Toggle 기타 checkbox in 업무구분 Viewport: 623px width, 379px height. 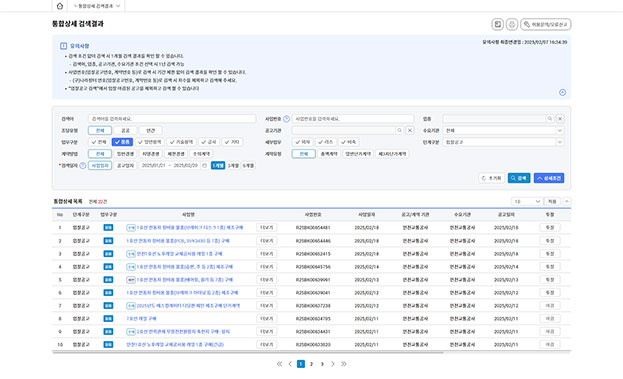click(x=232, y=142)
